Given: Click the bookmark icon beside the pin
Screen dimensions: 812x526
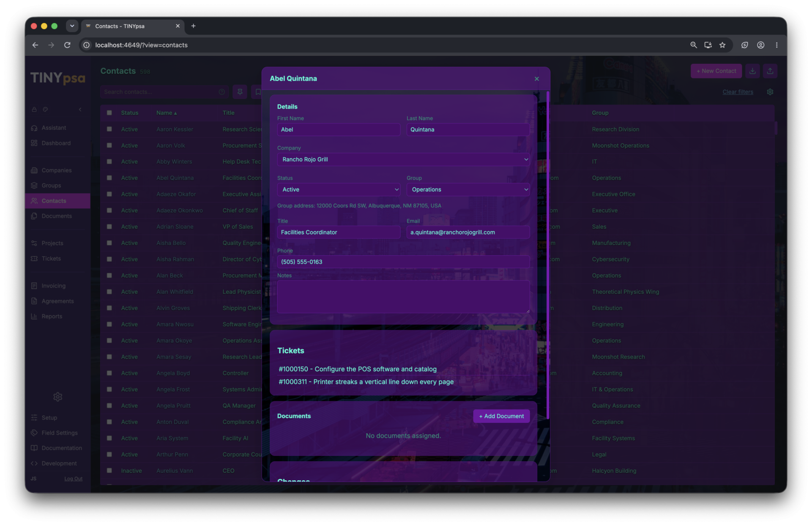Looking at the screenshot, I should 257,92.
